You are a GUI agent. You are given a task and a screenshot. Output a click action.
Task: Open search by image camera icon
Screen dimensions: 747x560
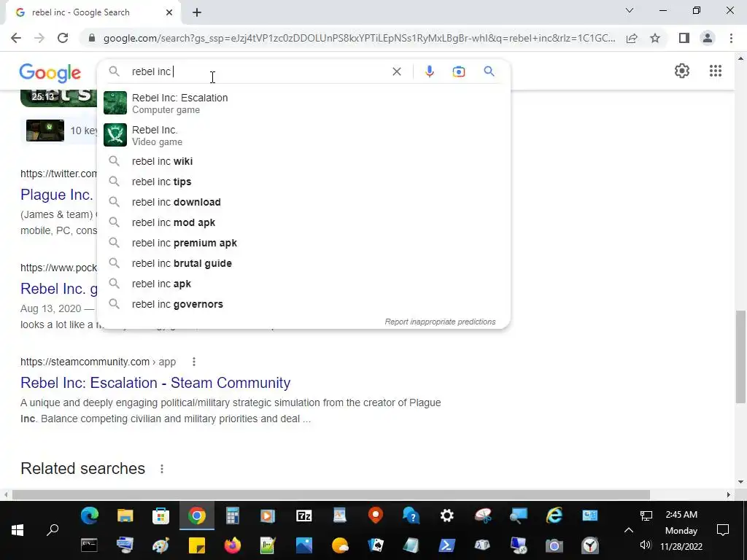tap(458, 71)
